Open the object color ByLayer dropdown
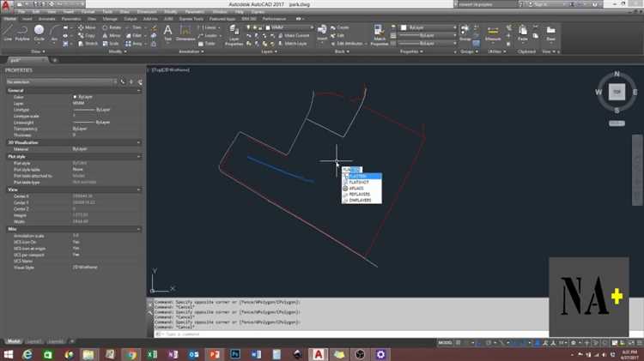This screenshot has width=644, height=361. 428,27
